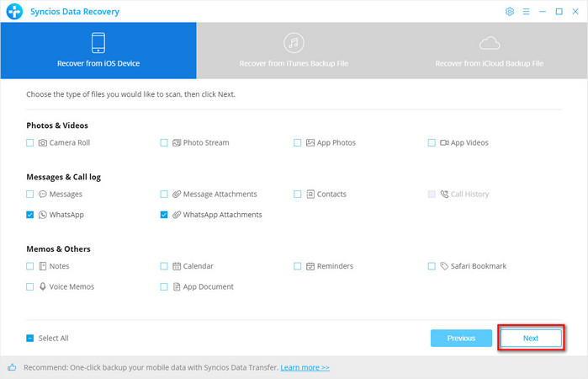Click the Photos & Videos heading
The height and width of the screenshot is (379, 588).
pyautogui.click(x=57, y=125)
